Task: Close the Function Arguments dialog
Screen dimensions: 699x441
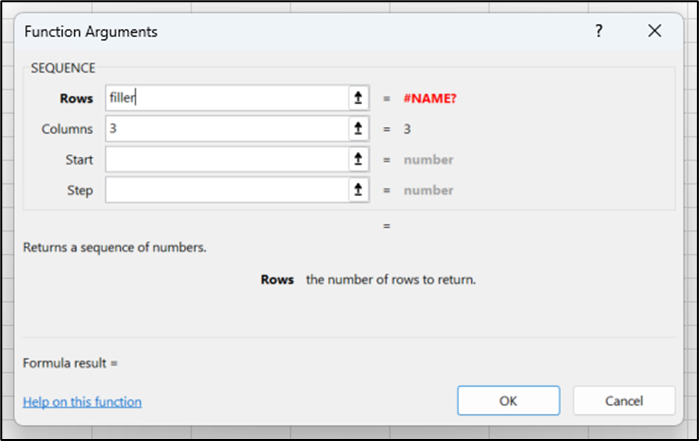Action: (655, 31)
